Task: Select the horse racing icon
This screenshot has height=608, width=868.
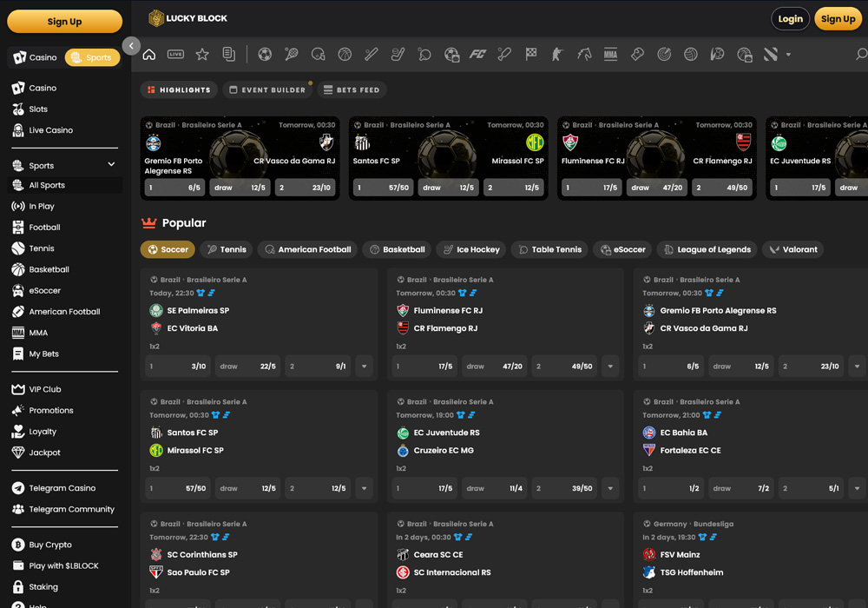Action: coord(584,55)
